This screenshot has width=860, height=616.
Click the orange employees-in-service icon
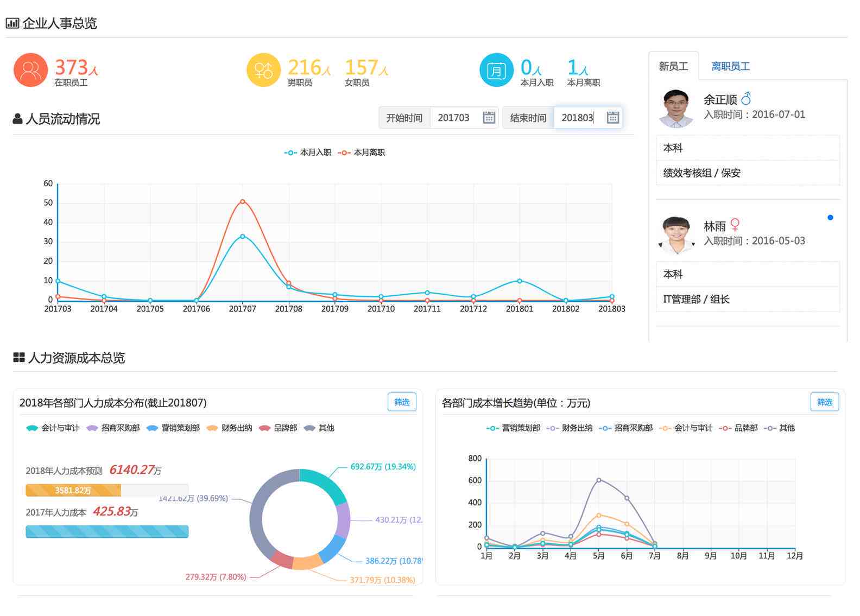click(30, 70)
